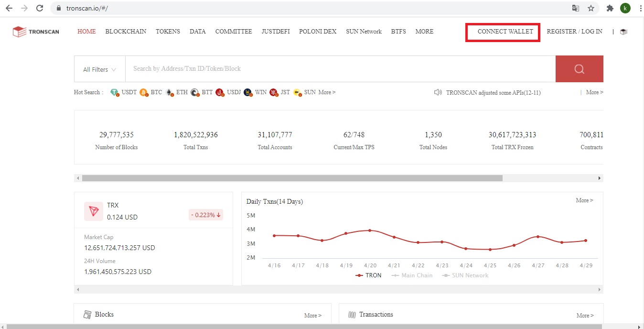Select the WIN hot search token
The image size is (644, 329).
pos(255,92)
